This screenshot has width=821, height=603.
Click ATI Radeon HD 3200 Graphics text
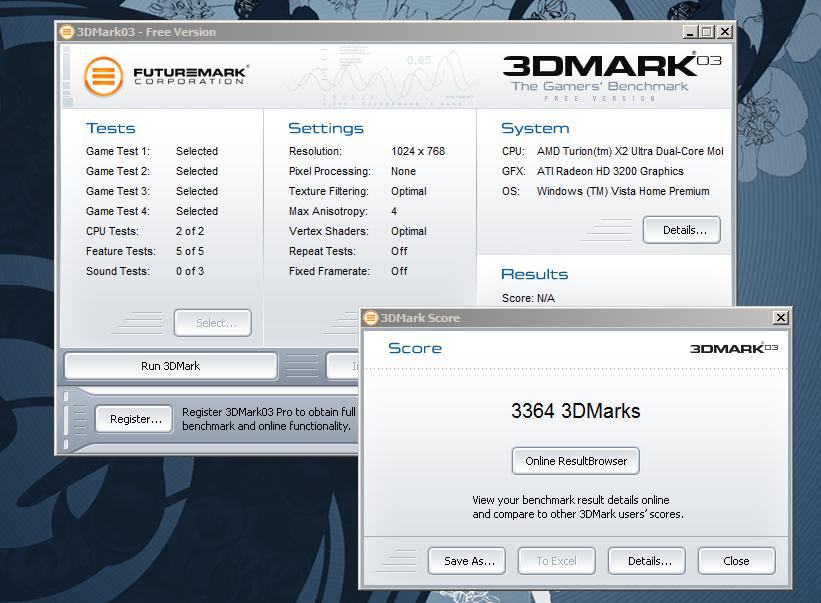[x=610, y=171]
